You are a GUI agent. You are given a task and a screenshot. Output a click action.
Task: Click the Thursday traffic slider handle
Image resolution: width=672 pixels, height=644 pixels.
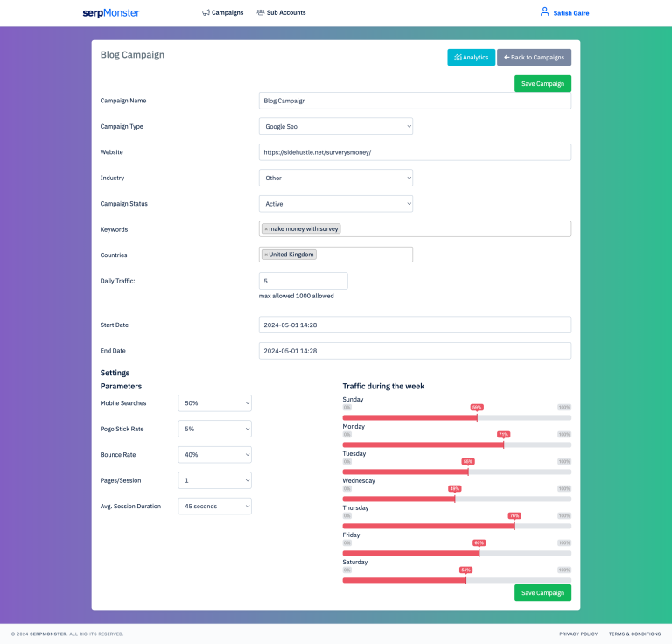514,526
